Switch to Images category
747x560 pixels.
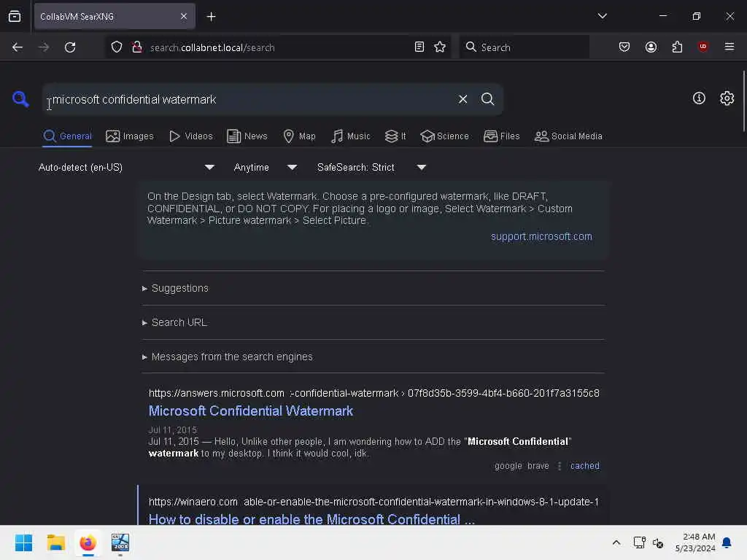tap(130, 136)
